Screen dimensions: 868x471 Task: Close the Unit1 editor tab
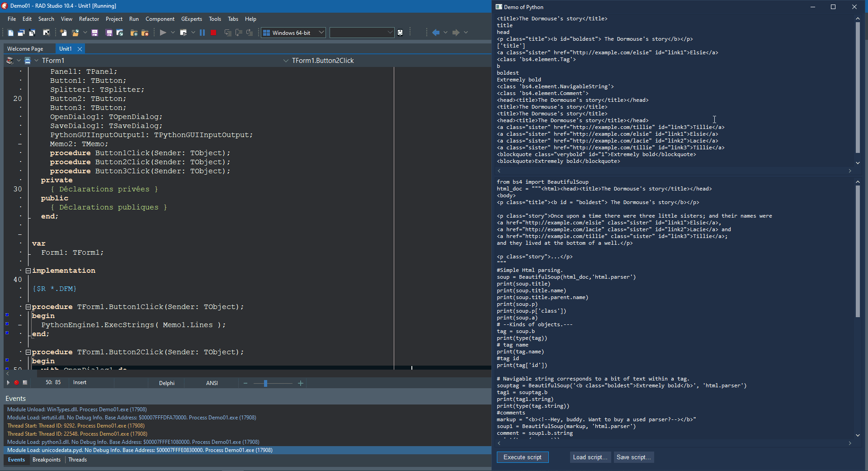click(80, 49)
